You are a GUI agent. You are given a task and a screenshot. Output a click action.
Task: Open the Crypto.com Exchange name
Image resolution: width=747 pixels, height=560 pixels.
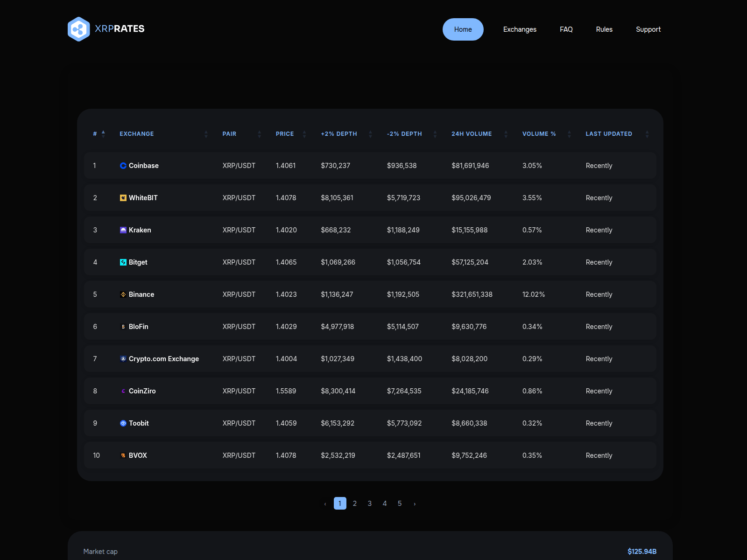point(164,359)
